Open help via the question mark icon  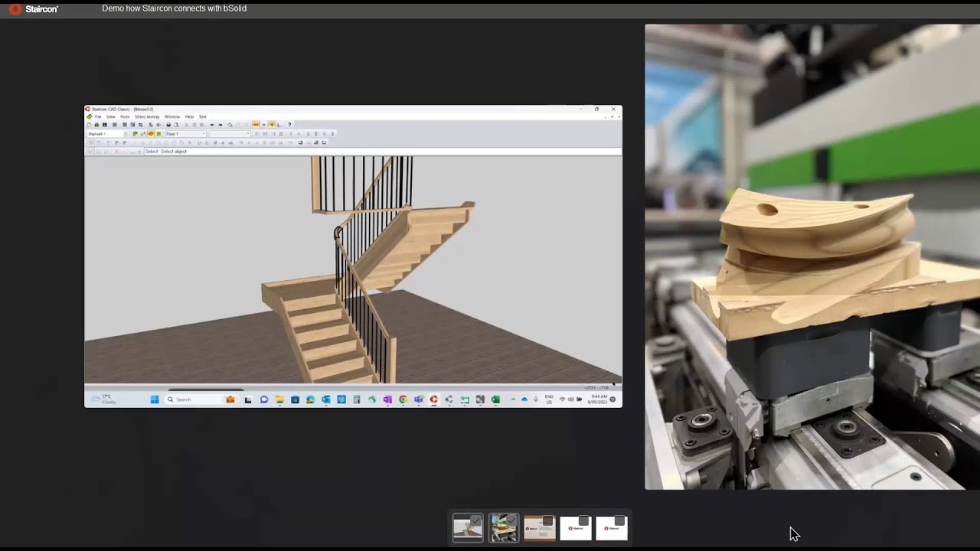click(289, 125)
